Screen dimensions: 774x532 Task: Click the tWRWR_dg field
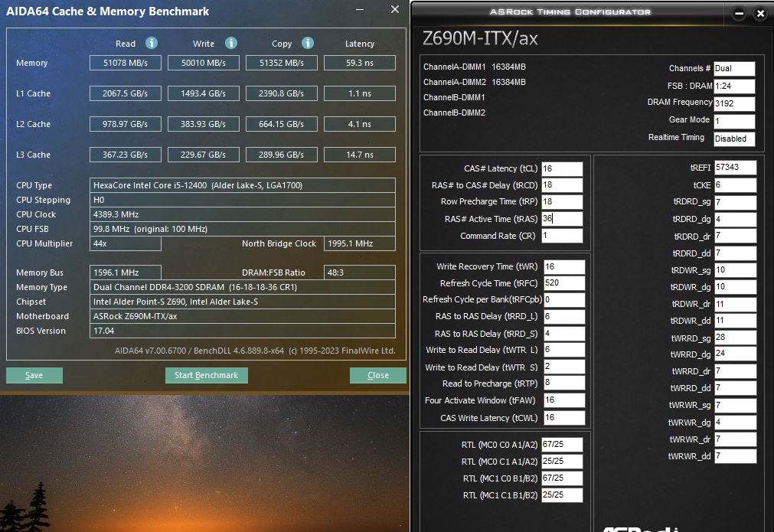pos(735,423)
